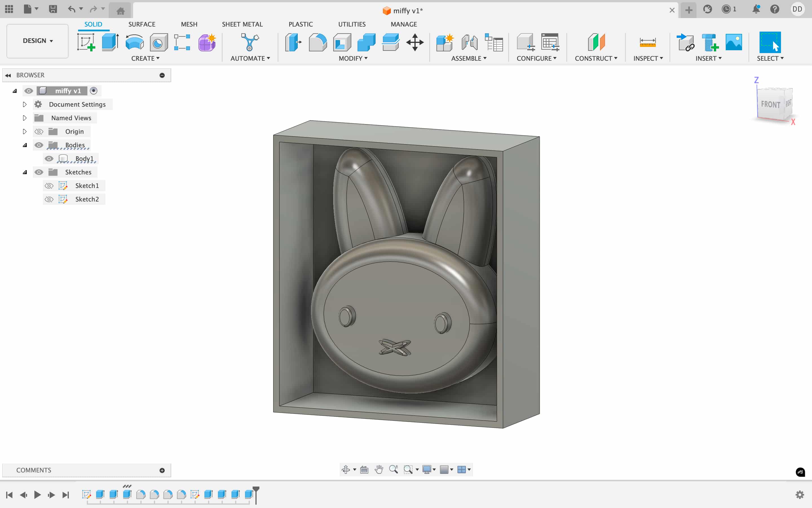
Task: Show Sketch2 using its eye icon
Action: (x=49, y=199)
